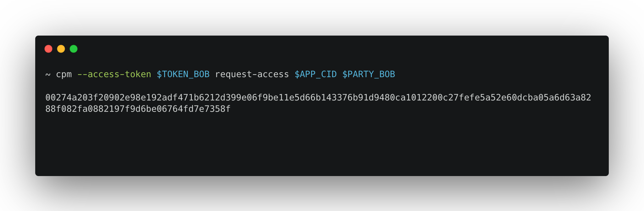The width and height of the screenshot is (644, 211).
Task: Click the middle of the first hash line
Action: (x=318, y=98)
